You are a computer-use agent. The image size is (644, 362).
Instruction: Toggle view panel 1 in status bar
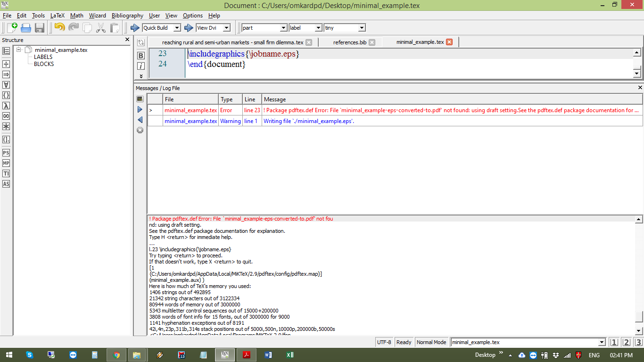614,342
